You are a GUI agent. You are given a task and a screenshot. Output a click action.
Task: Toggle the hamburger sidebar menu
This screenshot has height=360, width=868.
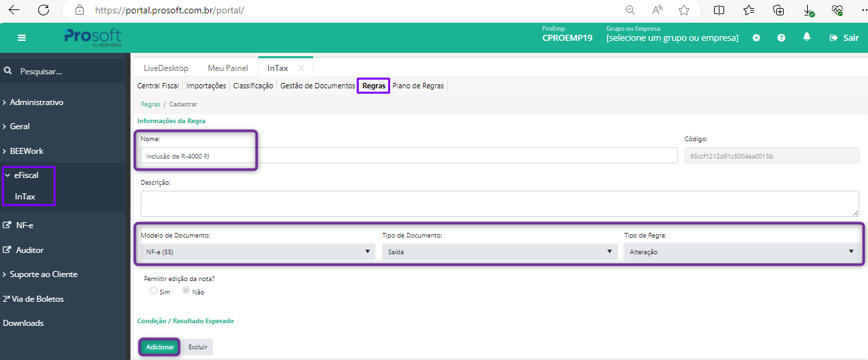[x=22, y=38]
